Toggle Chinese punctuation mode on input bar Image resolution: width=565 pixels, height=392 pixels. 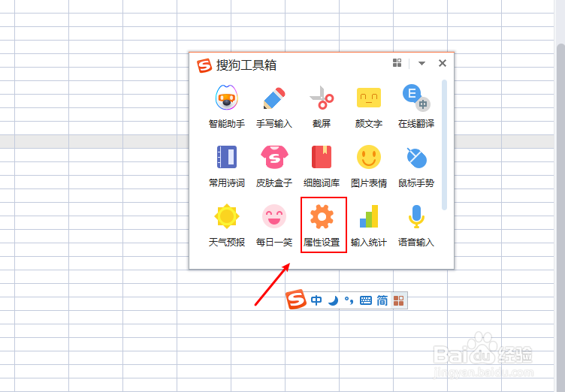[349, 300]
